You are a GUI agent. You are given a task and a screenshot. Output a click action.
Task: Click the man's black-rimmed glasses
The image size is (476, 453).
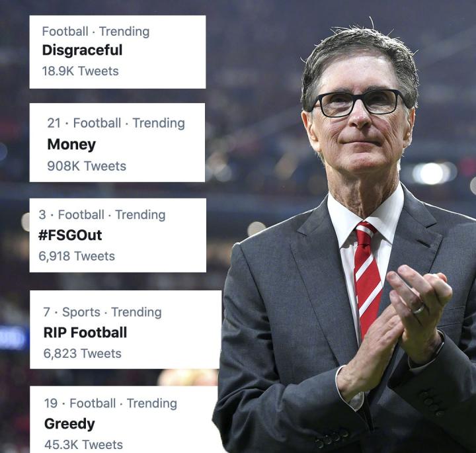[358, 103]
